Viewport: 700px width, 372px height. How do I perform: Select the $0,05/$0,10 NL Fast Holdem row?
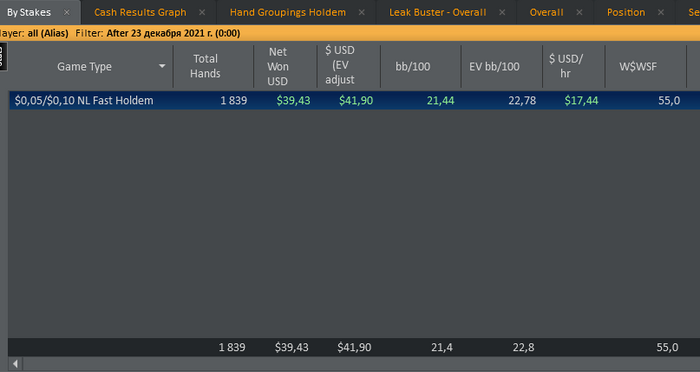click(354, 100)
